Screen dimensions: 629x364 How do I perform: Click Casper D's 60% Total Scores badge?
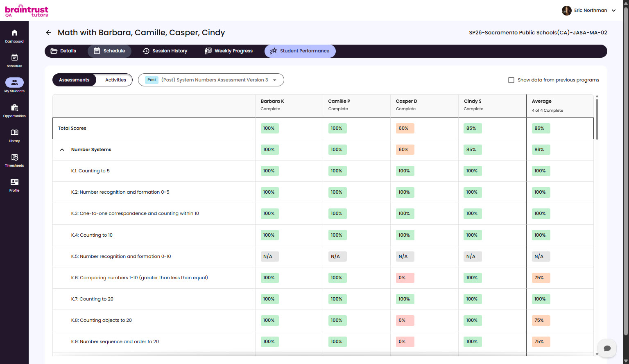(405, 128)
